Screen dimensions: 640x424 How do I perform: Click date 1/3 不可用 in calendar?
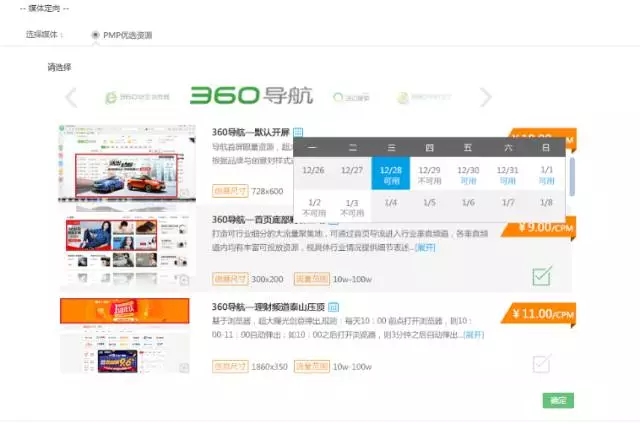pyautogui.click(x=352, y=207)
